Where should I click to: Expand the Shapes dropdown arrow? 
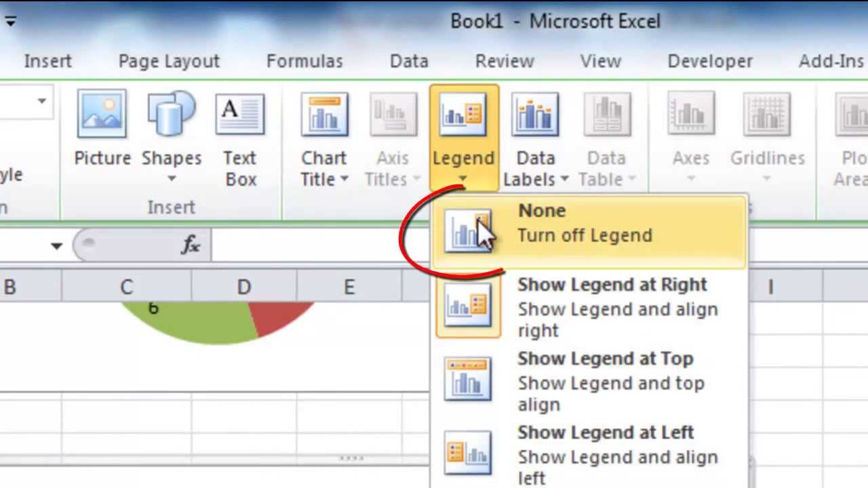pos(172,179)
